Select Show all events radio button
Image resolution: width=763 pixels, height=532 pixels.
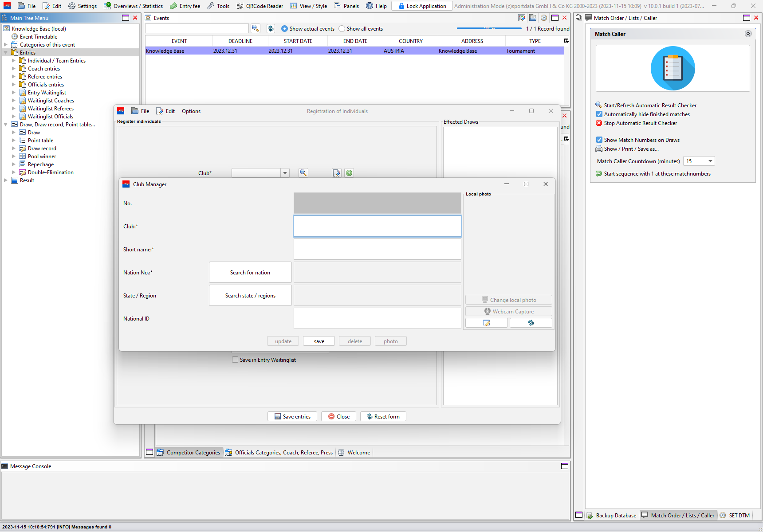pos(342,29)
